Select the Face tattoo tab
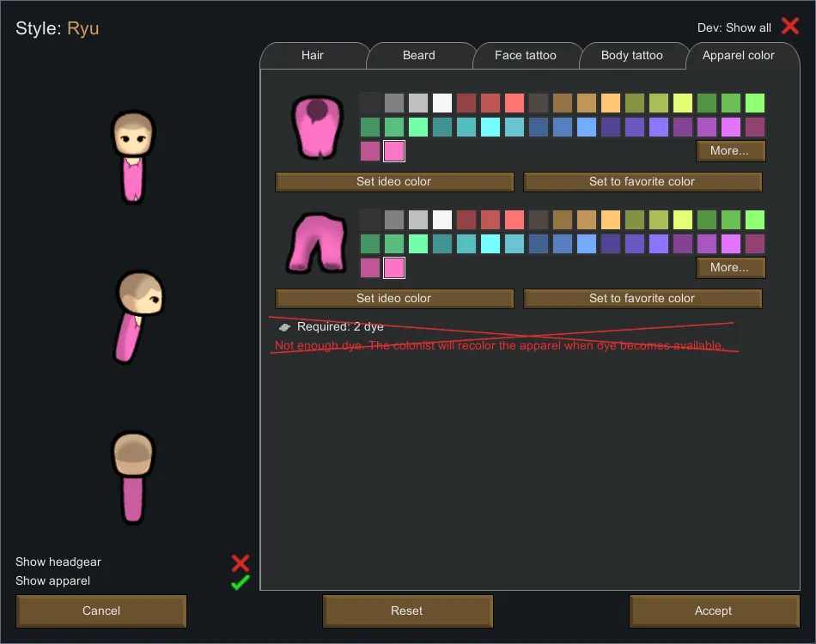This screenshot has width=816, height=644. click(x=526, y=56)
